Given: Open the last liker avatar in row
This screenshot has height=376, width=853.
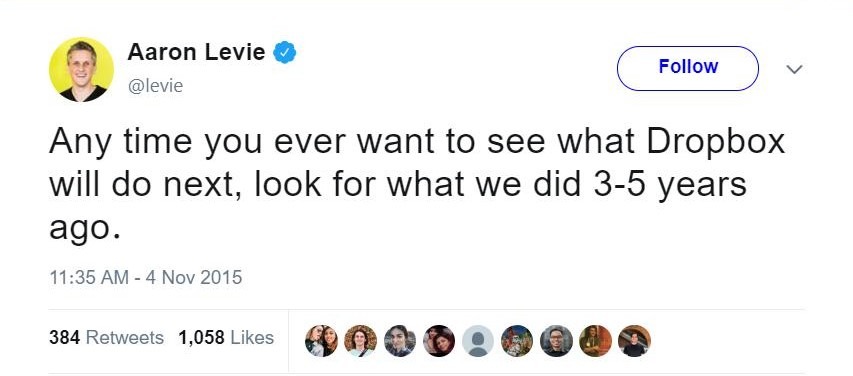Looking at the screenshot, I should 634,341.
